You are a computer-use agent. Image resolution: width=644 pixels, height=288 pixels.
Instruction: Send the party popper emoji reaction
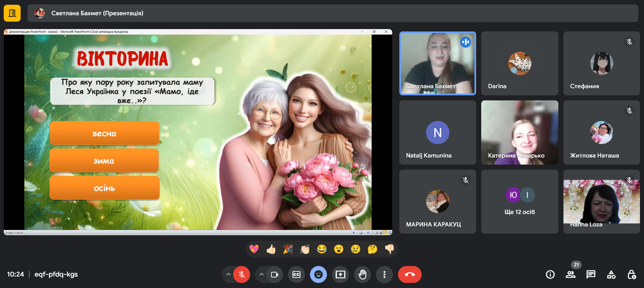288,249
